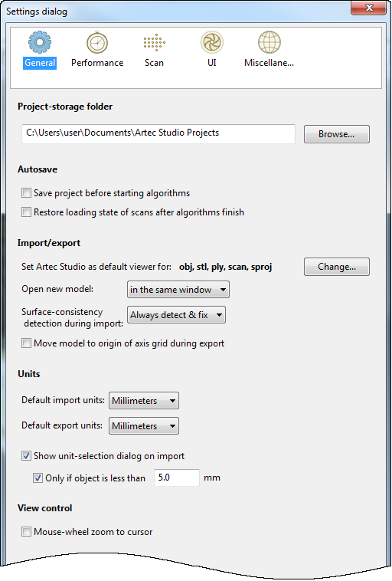Expand the Open new model dropdown
Viewport: 392px width, 581px height.
point(178,290)
